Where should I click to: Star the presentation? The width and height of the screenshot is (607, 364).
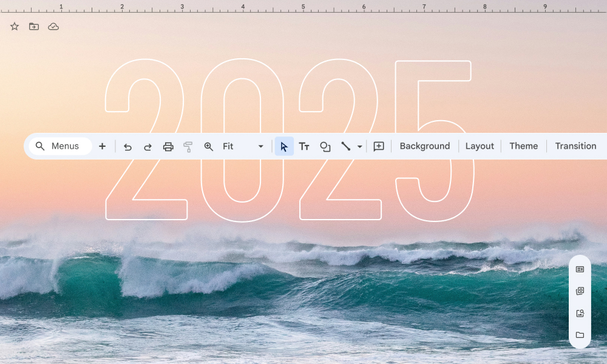15,27
